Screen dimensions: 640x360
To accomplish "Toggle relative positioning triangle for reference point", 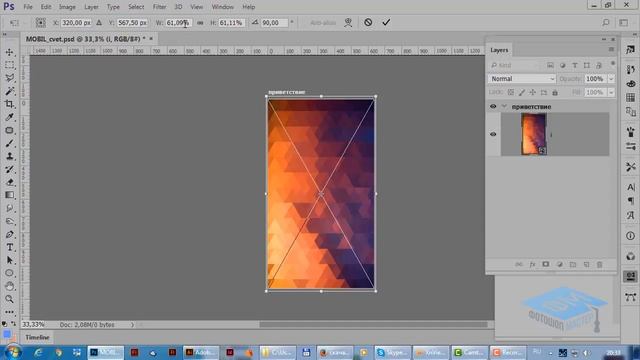I will 99,23.
